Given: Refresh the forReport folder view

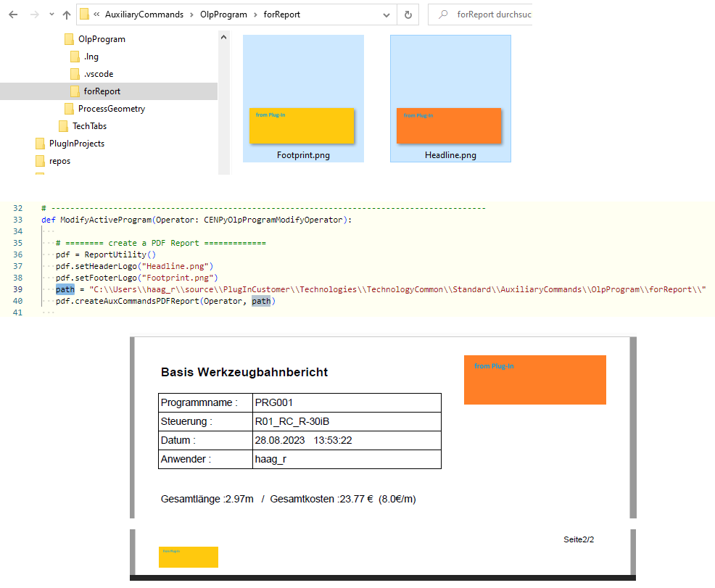Looking at the screenshot, I should (x=408, y=15).
